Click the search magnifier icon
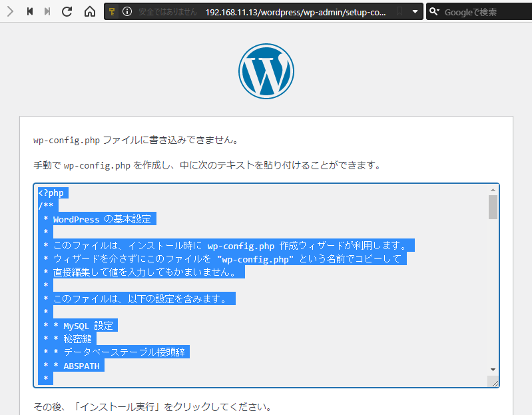The width and height of the screenshot is (532, 415). coord(434,12)
